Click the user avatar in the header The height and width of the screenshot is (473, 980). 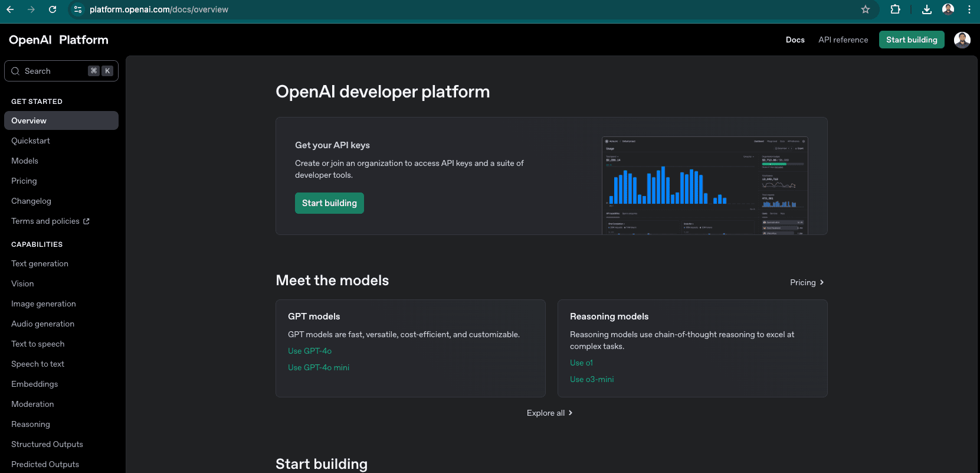(x=962, y=40)
